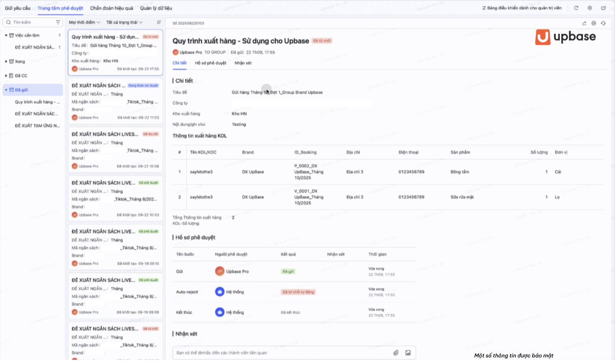This screenshot has height=364, width=615.
Task: Click the sort icon above request list
Action: [159, 23]
